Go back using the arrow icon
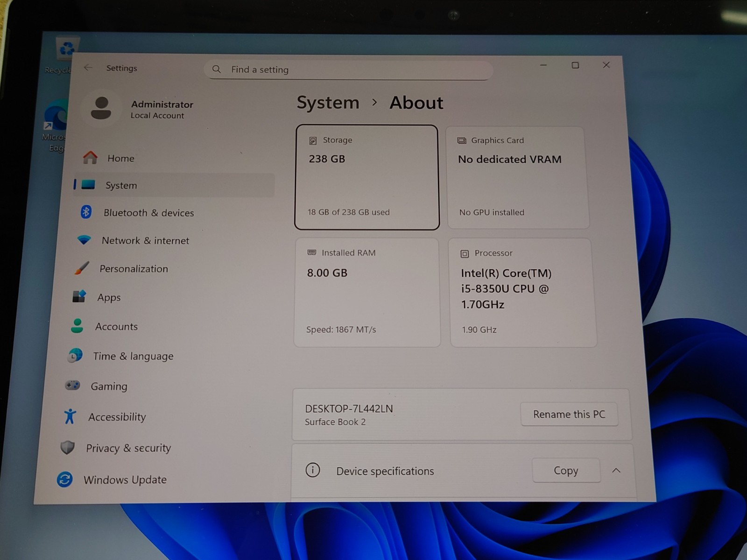Image resolution: width=747 pixels, height=560 pixels. coord(88,68)
